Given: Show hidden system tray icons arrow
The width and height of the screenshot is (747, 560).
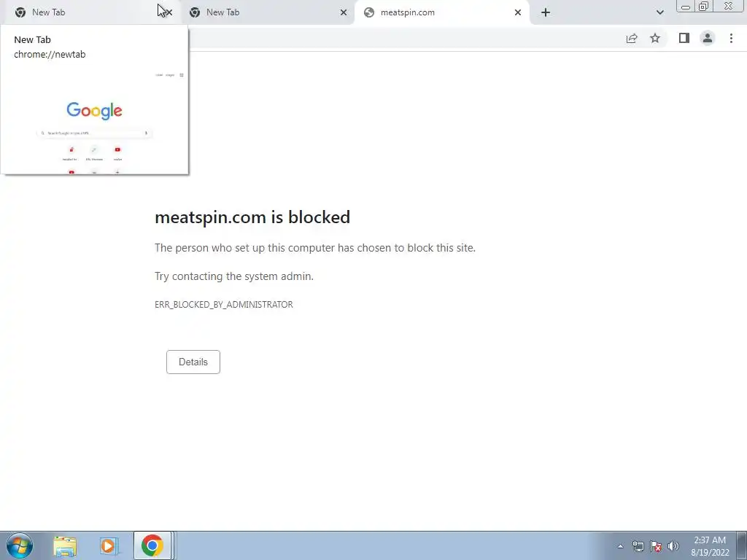Looking at the screenshot, I should (620, 546).
